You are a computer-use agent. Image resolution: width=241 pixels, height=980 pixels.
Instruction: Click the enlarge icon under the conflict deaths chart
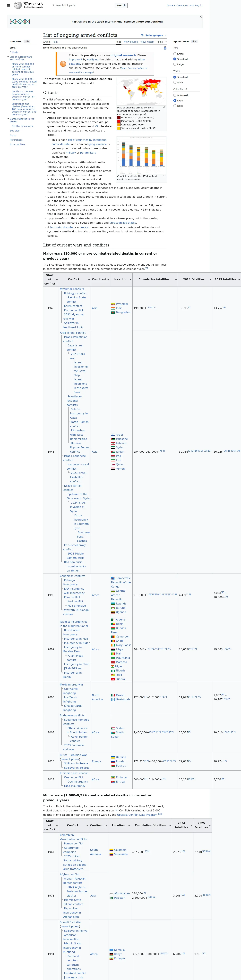164,176
